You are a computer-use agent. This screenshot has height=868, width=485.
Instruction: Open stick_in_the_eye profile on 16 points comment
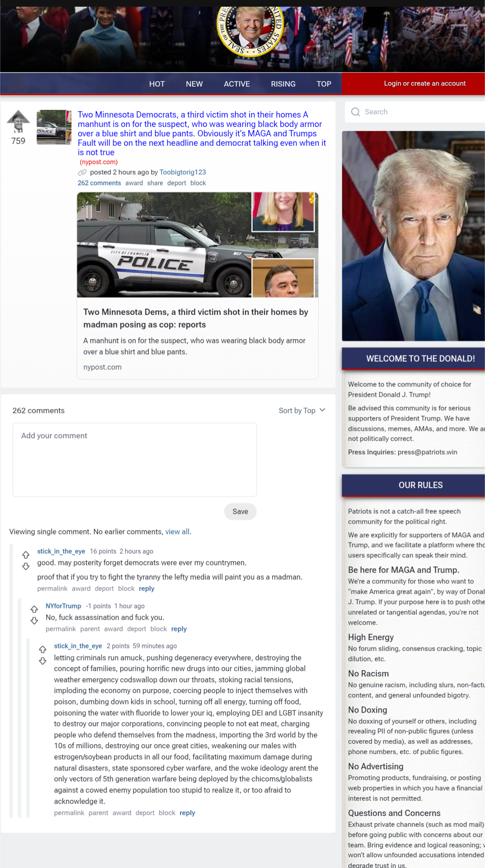(x=61, y=551)
